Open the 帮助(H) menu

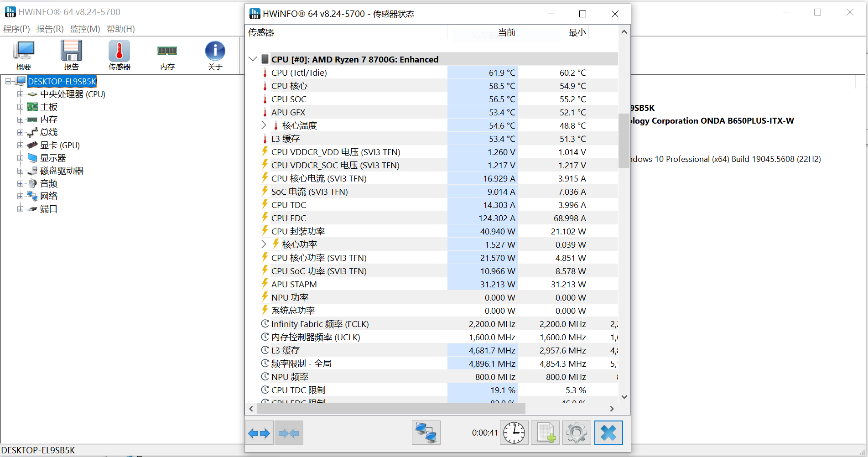[x=120, y=29]
